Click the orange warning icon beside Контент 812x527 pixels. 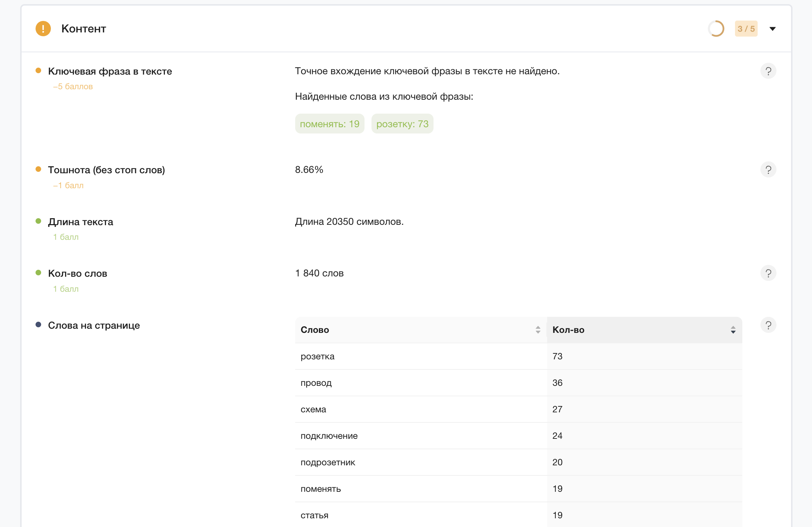pyautogui.click(x=43, y=29)
